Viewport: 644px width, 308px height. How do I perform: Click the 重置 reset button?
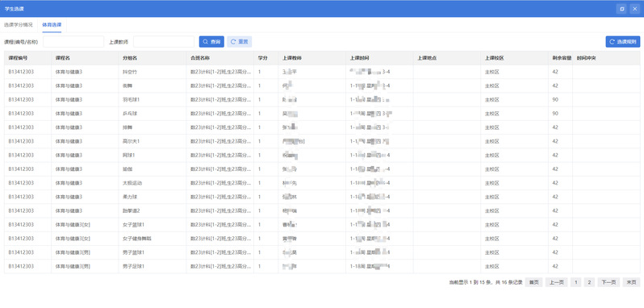[x=240, y=42]
